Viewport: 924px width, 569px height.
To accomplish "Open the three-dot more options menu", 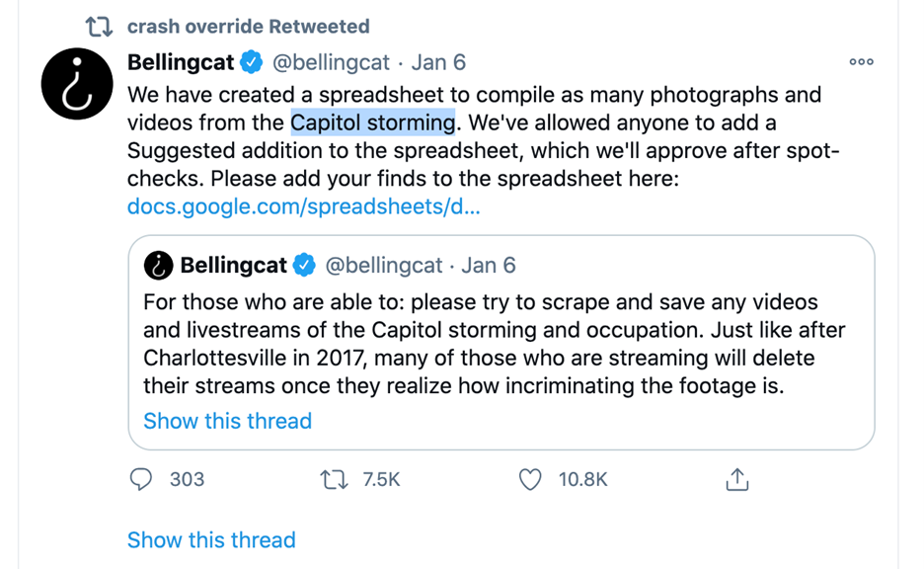I will click(x=861, y=62).
